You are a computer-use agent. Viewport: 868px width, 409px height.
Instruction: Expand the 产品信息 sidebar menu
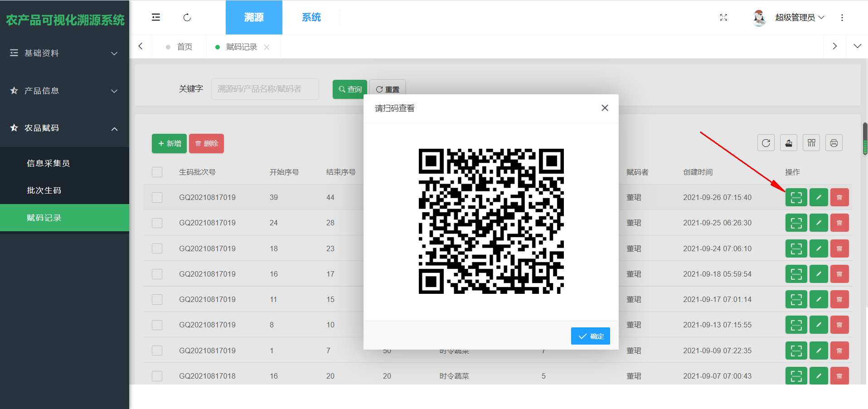(64, 91)
